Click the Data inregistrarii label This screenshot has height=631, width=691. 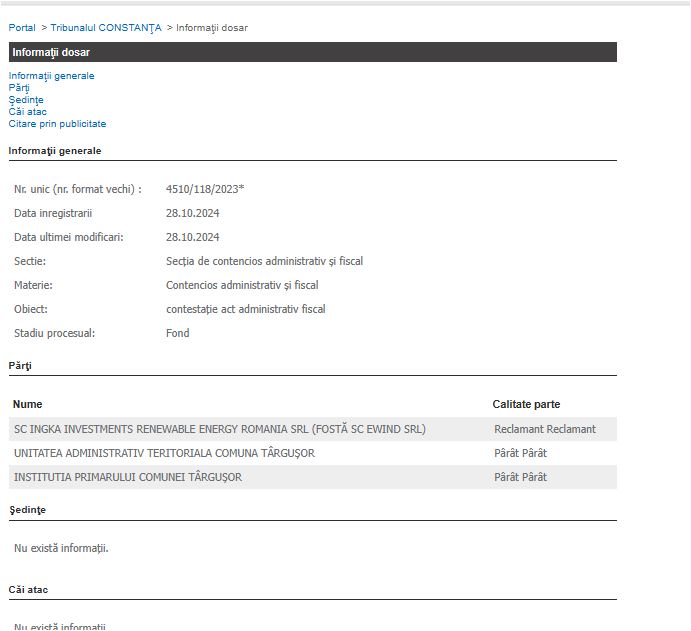click(53, 213)
